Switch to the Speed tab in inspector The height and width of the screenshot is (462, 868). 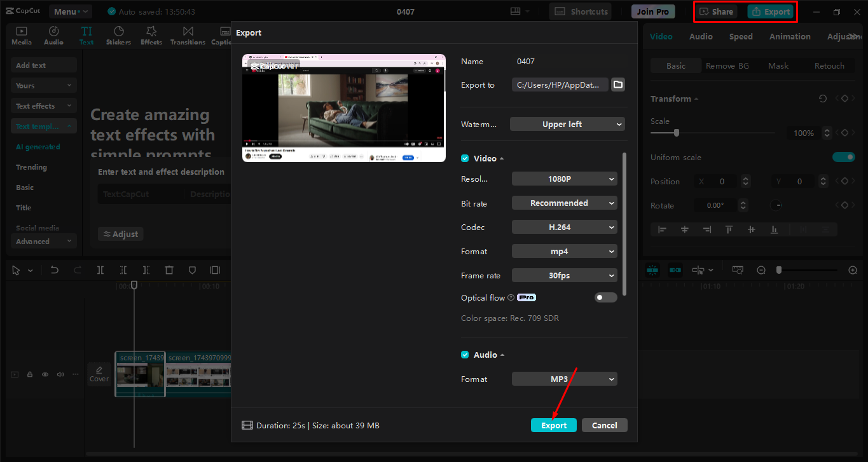(x=741, y=36)
